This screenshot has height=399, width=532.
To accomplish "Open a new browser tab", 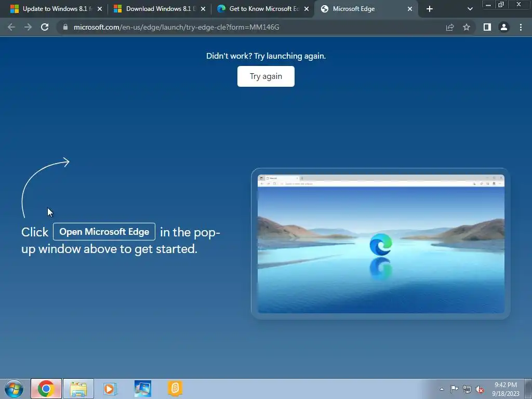I will [x=430, y=9].
